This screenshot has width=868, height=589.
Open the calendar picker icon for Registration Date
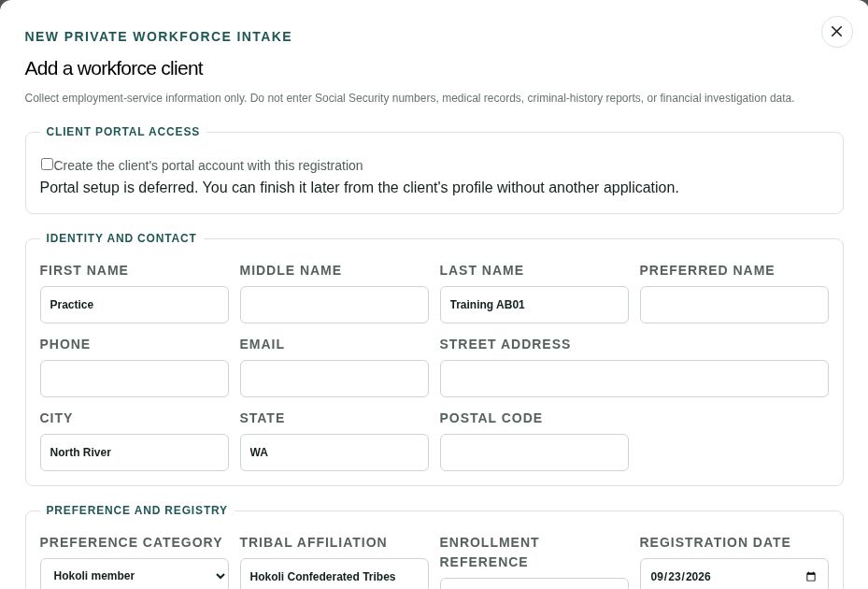click(811, 576)
